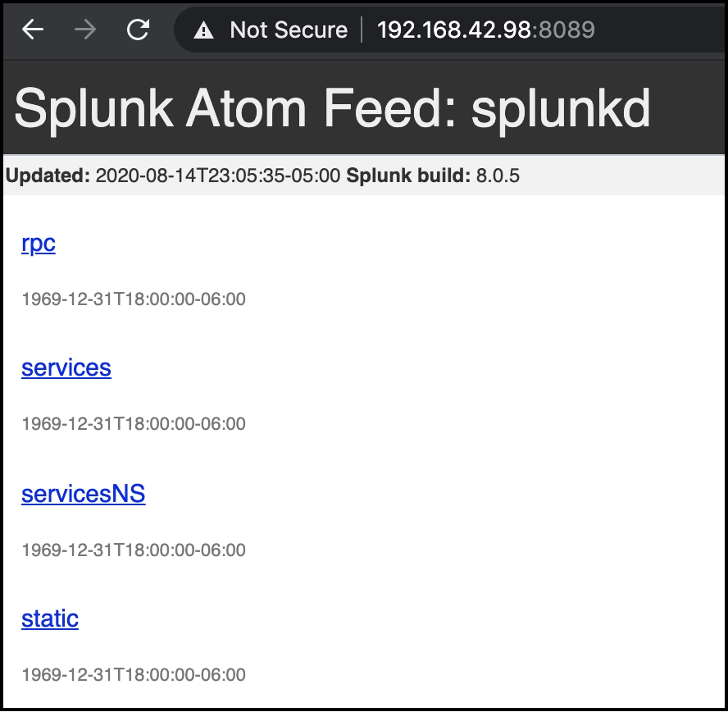Image resolution: width=728 pixels, height=712 pixels.
Task: Open the Not Secure site info label
Action: [x=289, y=30]
